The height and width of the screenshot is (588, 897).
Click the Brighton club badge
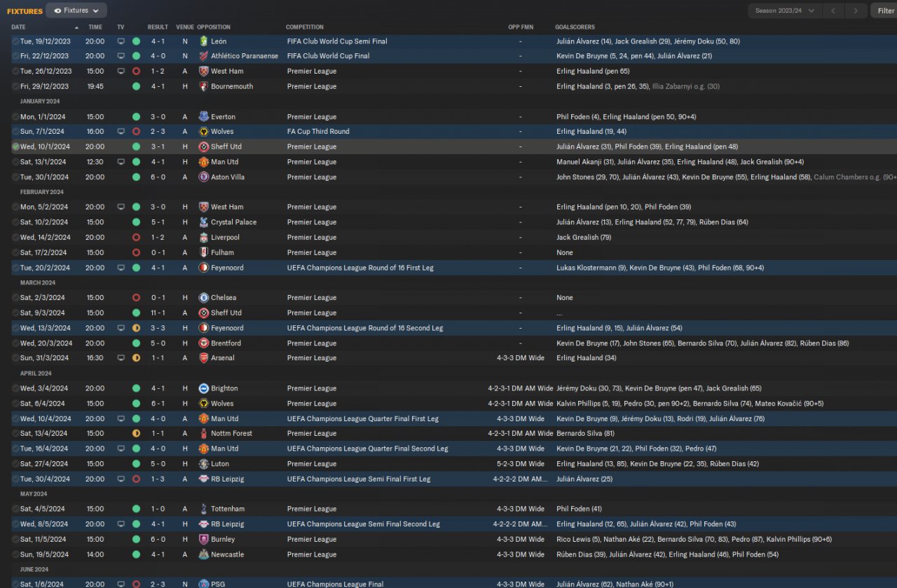click(x=203, y=388)
